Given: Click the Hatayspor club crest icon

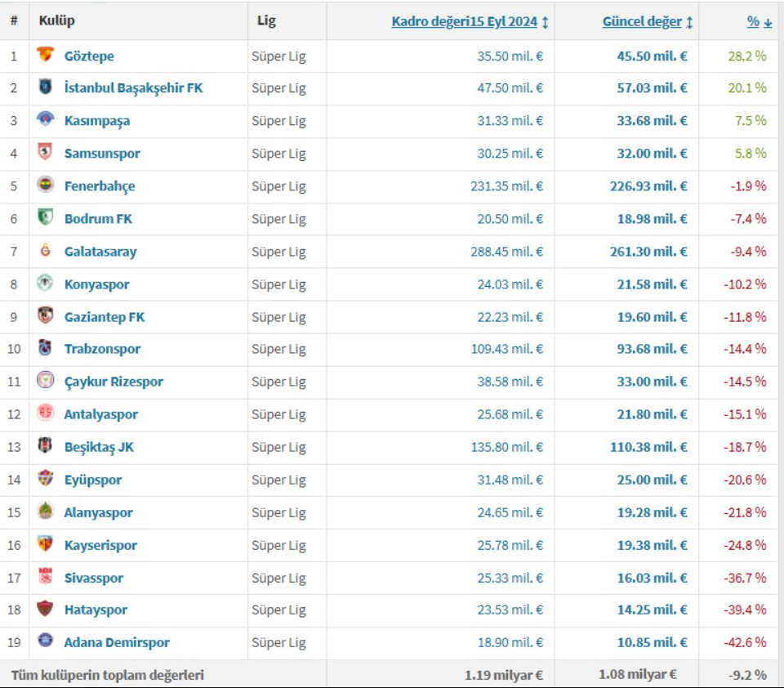Looking at the screenshot, I should tap(46, 609).
